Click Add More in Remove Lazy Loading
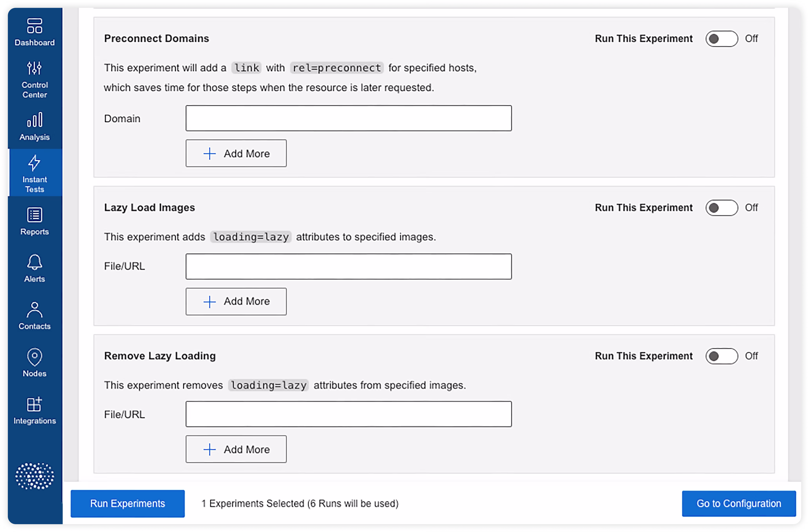This screenshot has height=532, width=809. pos(236,449)
